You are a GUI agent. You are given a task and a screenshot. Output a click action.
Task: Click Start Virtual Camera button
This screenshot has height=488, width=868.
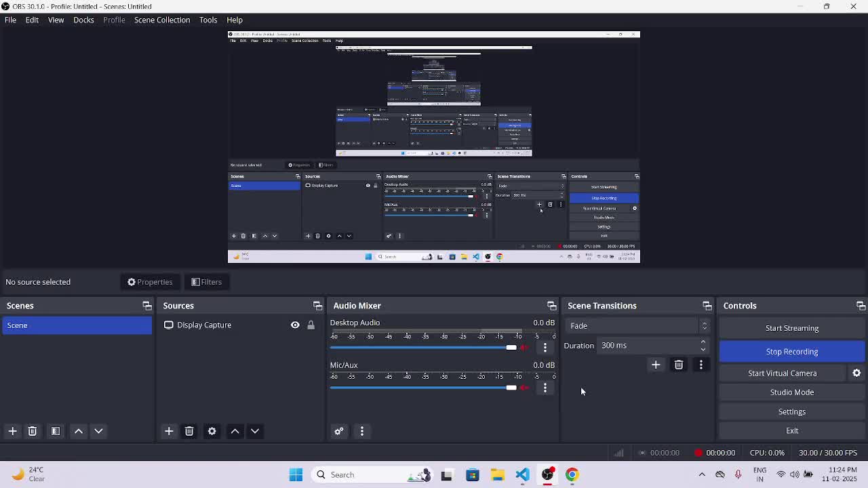[782, 373]
